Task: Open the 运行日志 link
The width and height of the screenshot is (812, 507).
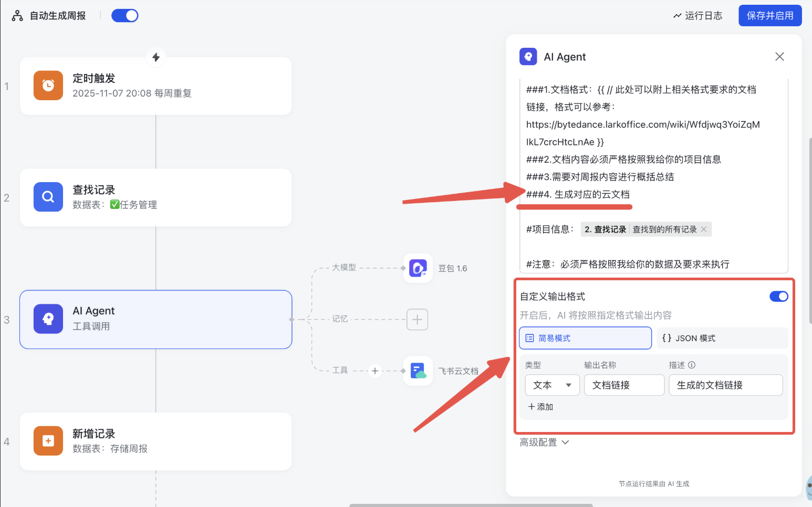Action: pos(698,16)
